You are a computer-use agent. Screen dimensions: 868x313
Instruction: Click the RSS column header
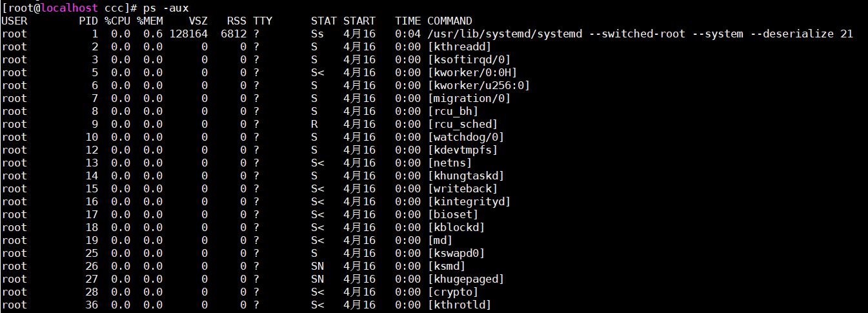tap(236, 21)
